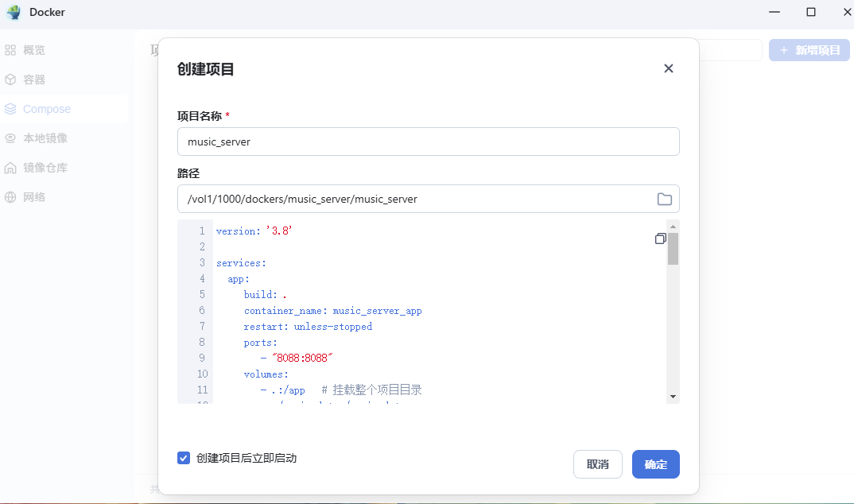Click the 本地镜像 disk icon
The width and height of the screenshot is (854, 504).
(10, 138)
